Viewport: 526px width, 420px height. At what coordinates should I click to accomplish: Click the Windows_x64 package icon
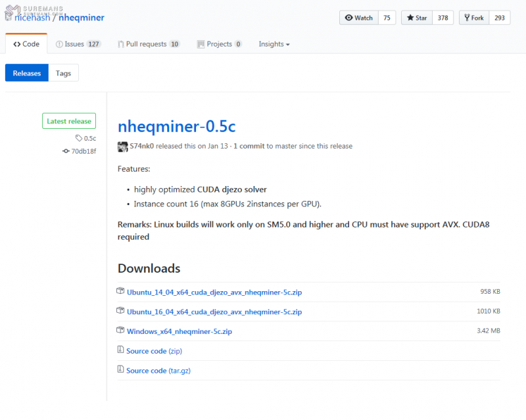(x=120, y=330)
